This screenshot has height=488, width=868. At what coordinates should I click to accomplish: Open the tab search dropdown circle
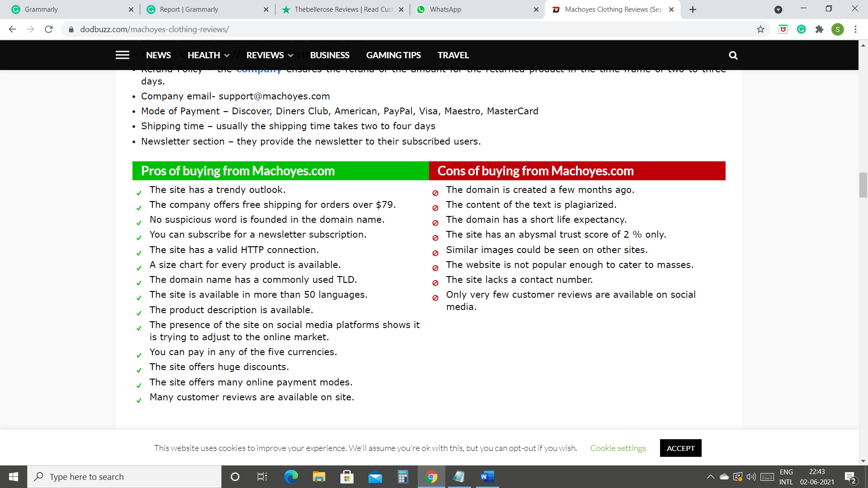pyautogui.click(x=778, y=9)
